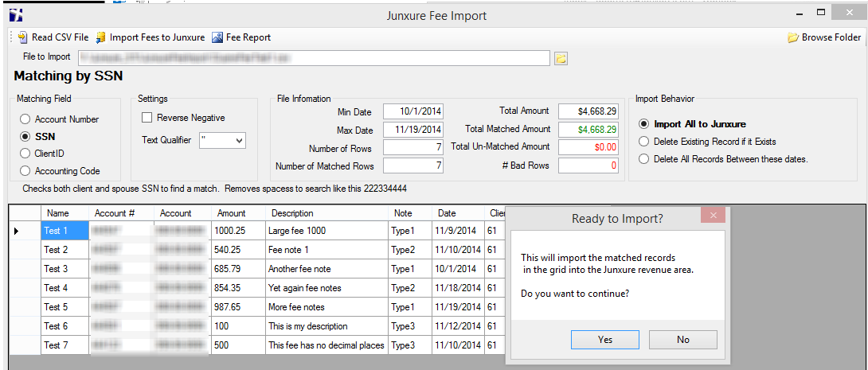Click the 987.65 amount cell
Image resolution: width=868 pixels, height=370 pixels.
pos(238,307)
